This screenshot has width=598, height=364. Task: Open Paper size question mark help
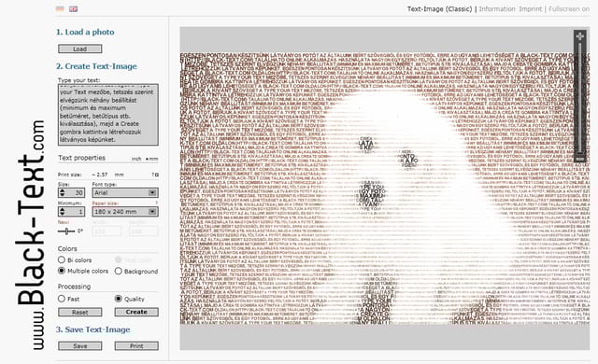pyautogui.click(x=156, y=203)
